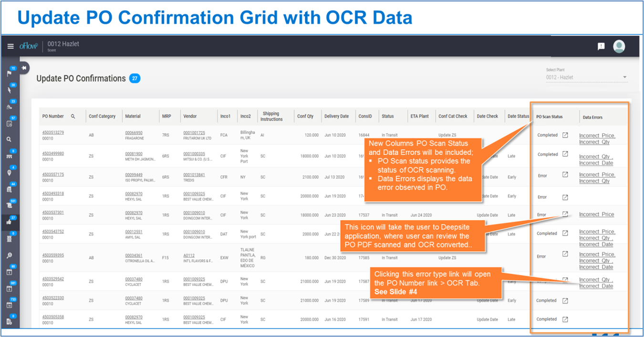Expand the Select Plant dropdown
Viewport: 644px width, 337px height.
point(624,77)
